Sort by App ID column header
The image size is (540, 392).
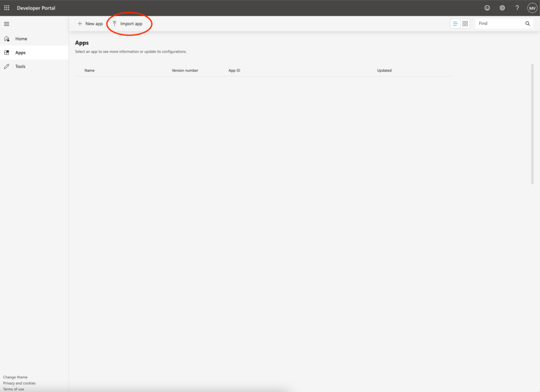coord(234,70)
